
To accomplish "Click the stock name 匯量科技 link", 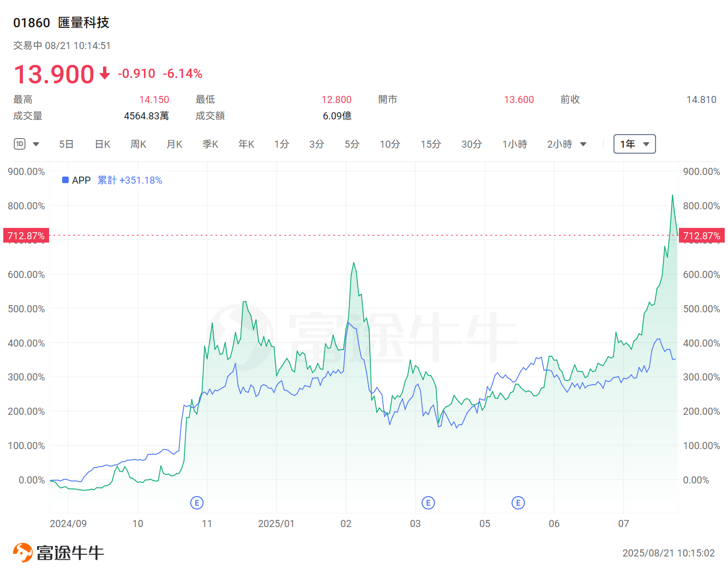I will tap(83, 23).
